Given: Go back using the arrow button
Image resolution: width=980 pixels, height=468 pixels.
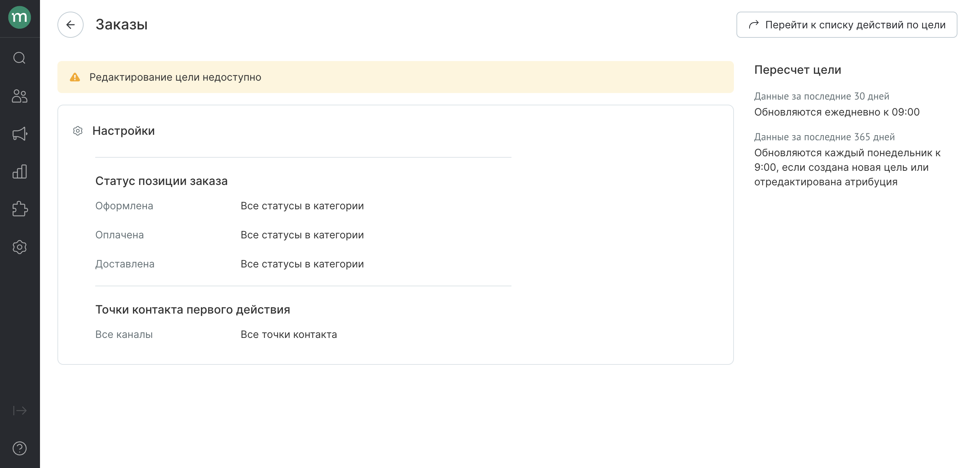Looking at the screenshot, I should point(71,25).
